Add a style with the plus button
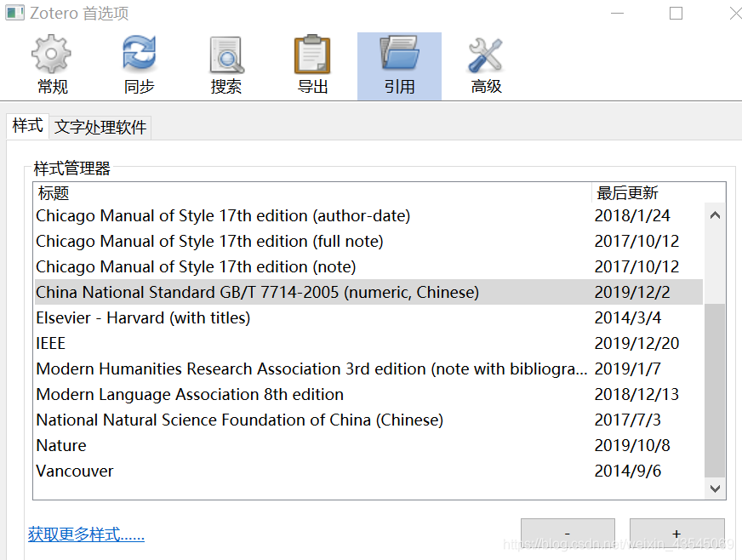Screen dimensions: 742x560 point(676,534)
